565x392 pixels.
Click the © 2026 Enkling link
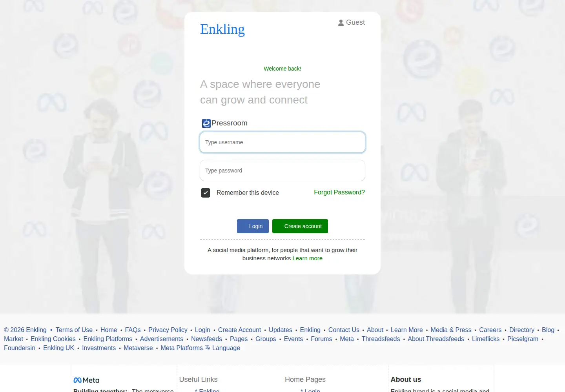25,330
